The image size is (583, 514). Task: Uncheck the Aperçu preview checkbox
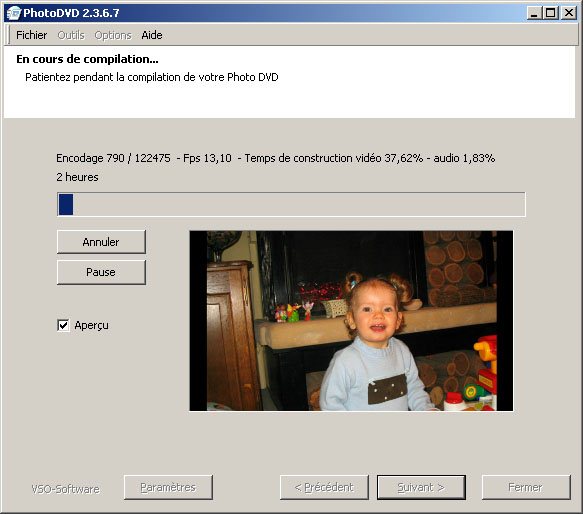[63, 325]
